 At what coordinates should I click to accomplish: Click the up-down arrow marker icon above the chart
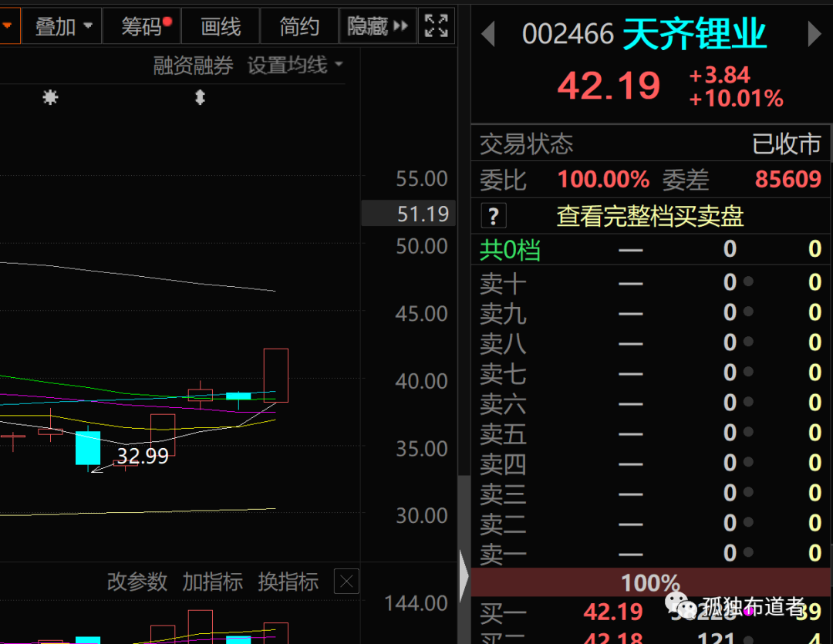[200, 97]
